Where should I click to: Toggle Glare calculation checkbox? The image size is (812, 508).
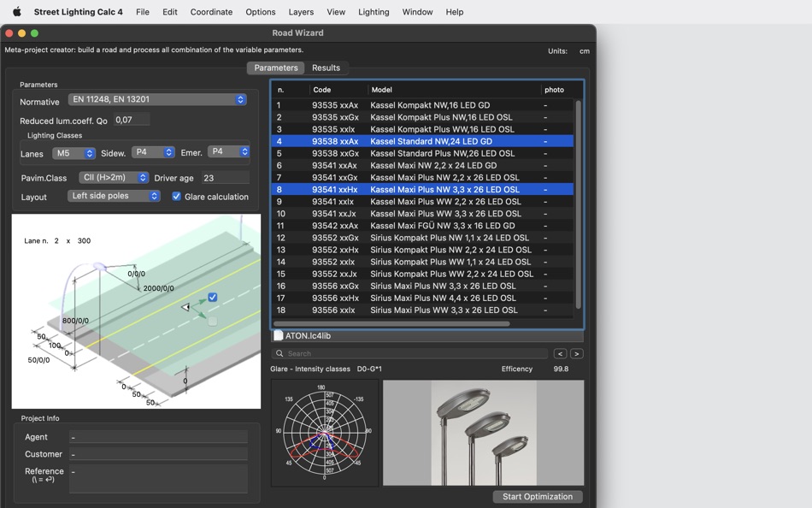(x=177, y=197)
